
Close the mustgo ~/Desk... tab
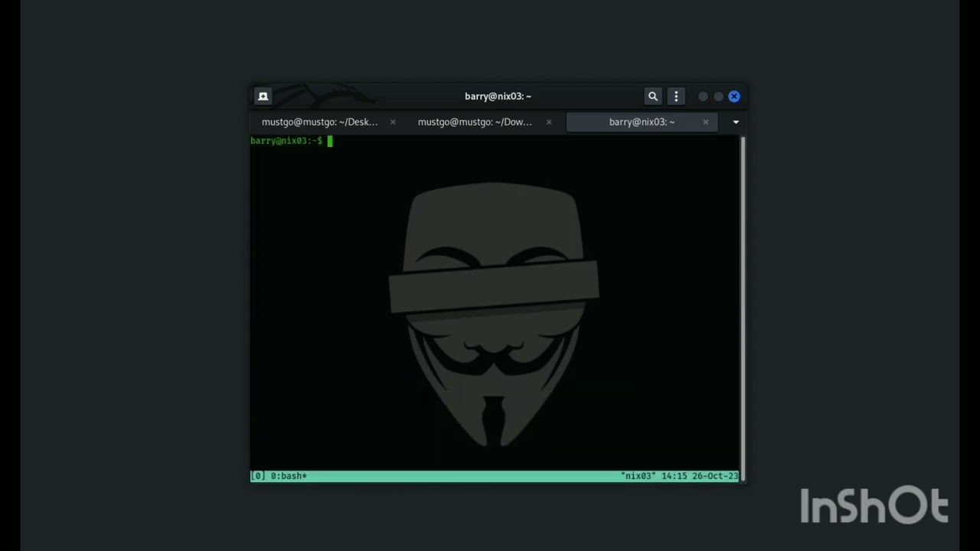[x=393, y=122]
